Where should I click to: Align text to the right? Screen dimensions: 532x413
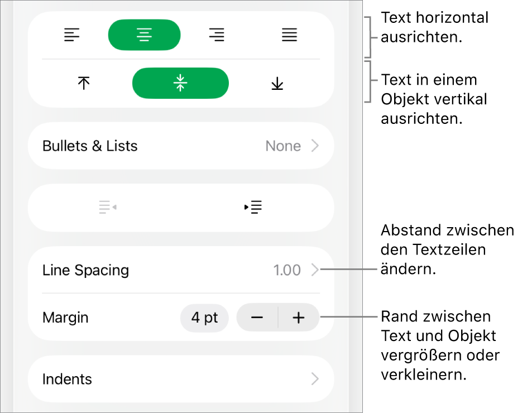tap(217, 35)
